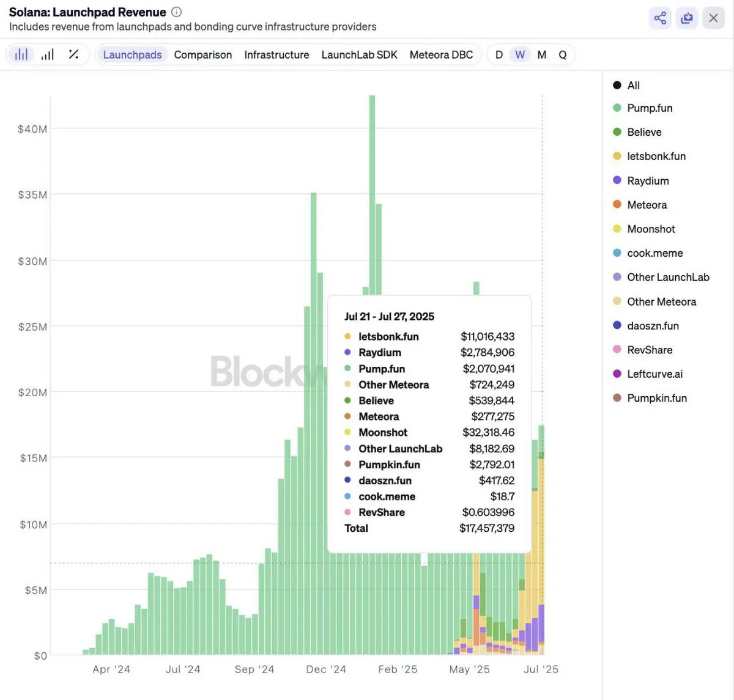Toggle Pumpkin.fun series in legend
Viewport: 734px width, 700px height.
[650, 398]
